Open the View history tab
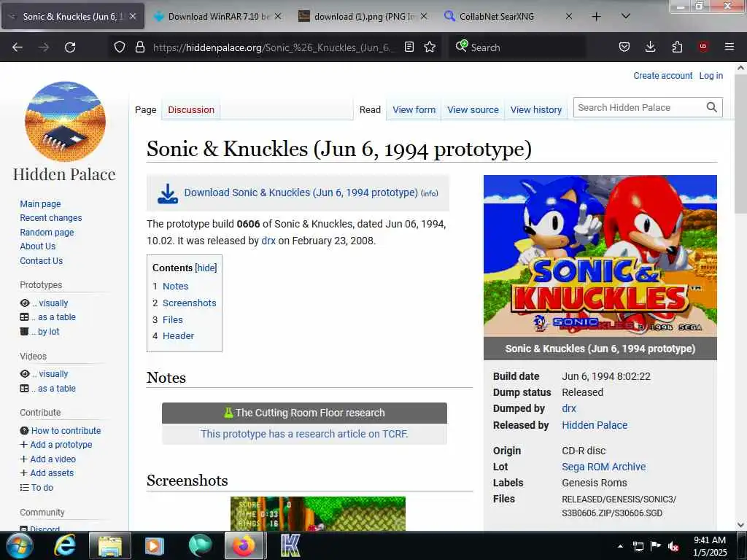747x560 pixels. click(x=536, y=110)
